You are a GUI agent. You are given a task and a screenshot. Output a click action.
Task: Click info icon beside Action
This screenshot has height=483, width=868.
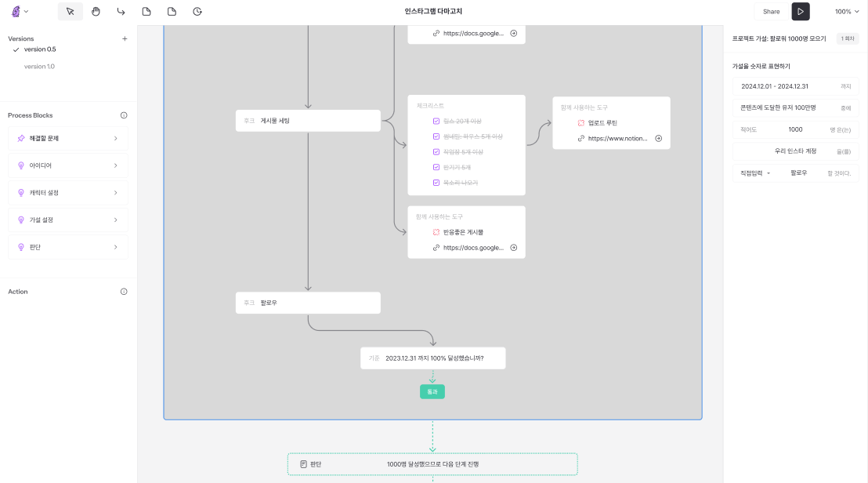click(x=124, y=292)
